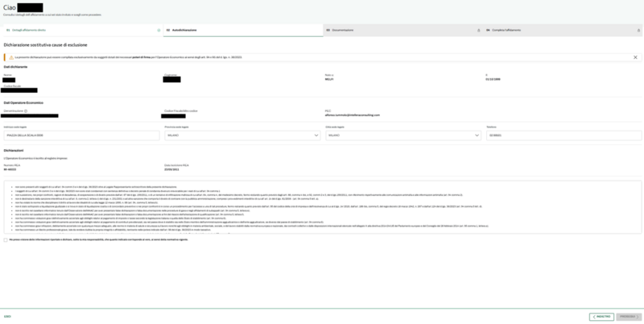This screenshot has height=324, width=644.
Task: Click the Indirizzo sede legale input field
Action: click(81, 135)
